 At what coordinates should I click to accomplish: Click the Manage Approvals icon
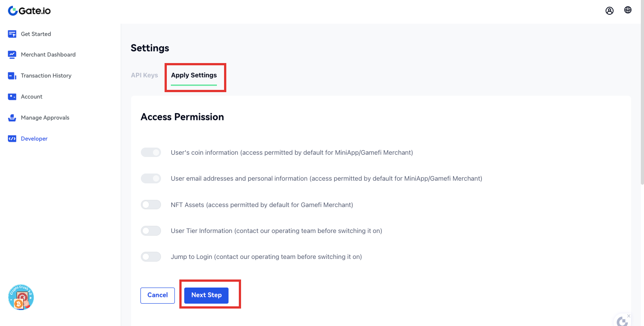12,118
